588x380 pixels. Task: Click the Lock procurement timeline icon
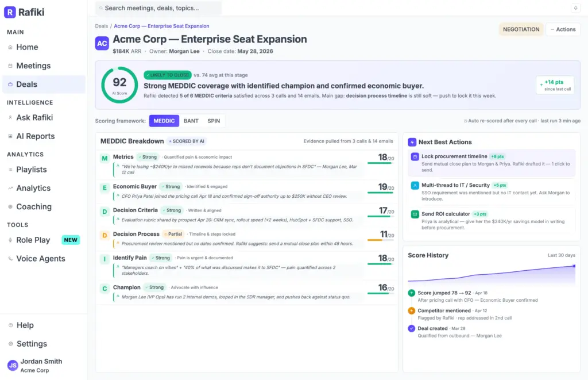coord(415,157)
